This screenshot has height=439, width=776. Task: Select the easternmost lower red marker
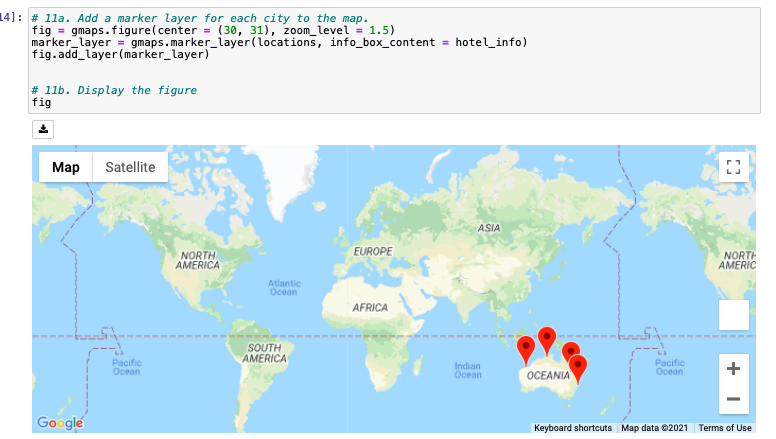pyautogui.click(x=578, y=368)
